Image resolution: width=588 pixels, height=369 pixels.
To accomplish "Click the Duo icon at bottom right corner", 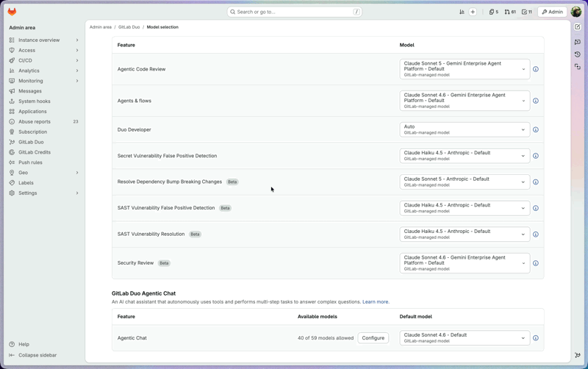I will pos(578,355).
